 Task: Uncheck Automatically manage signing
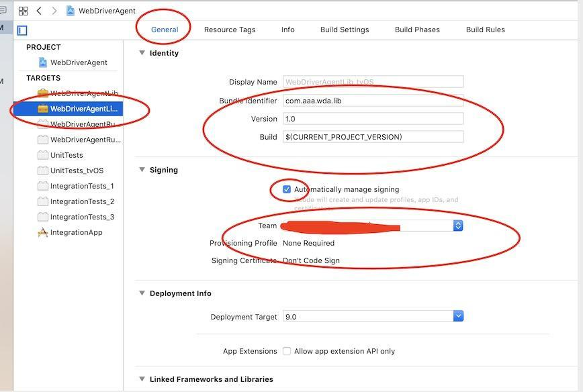point(287,189)
